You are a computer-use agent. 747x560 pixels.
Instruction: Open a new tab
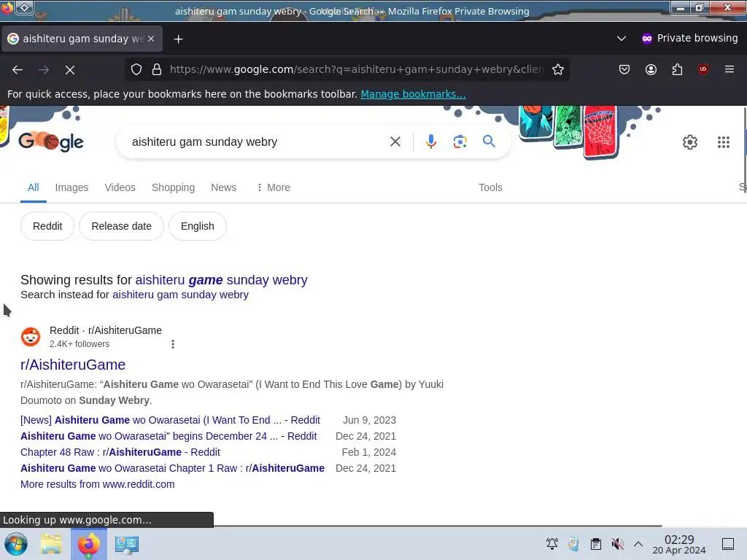(x=178, y=39)
